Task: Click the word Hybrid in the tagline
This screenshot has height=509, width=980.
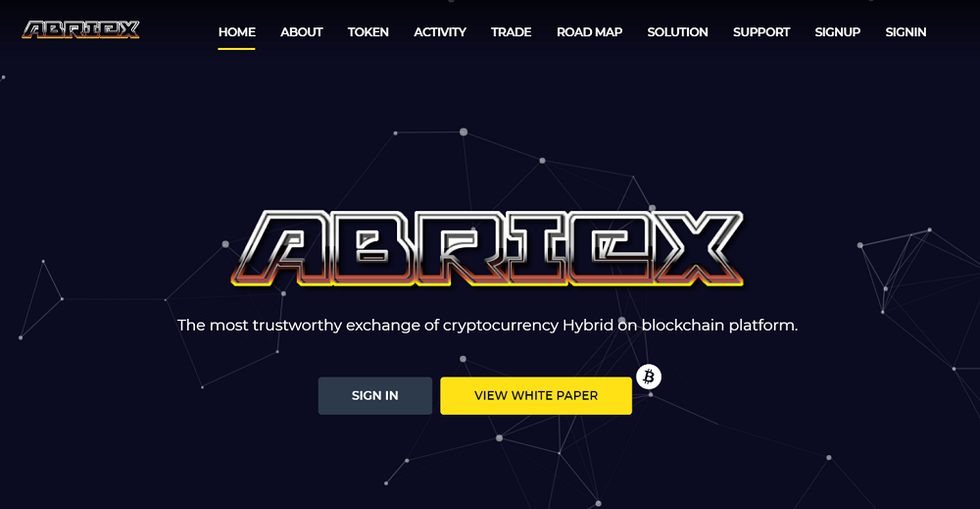Action: coord(587,326)
